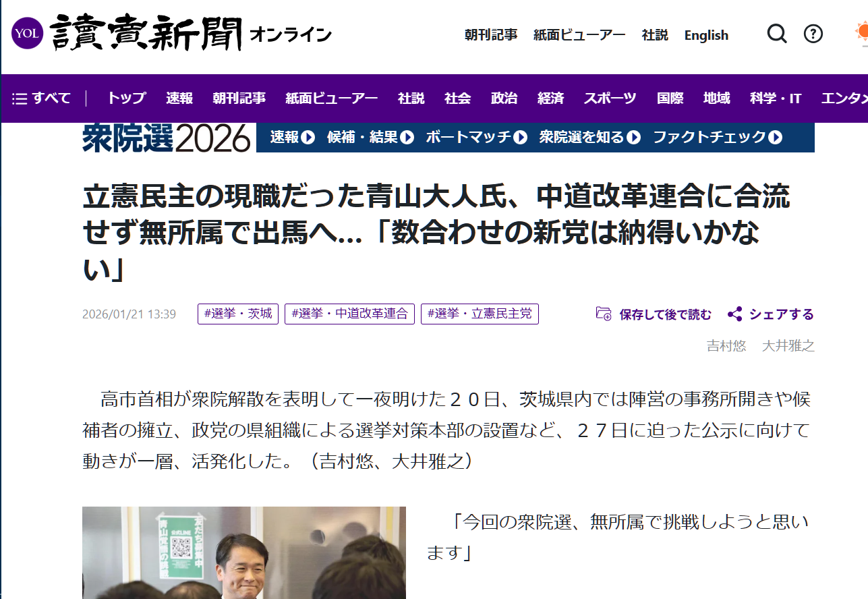
Task: Select 政治 in the purple navigation bar
Action: coord(504,98)
